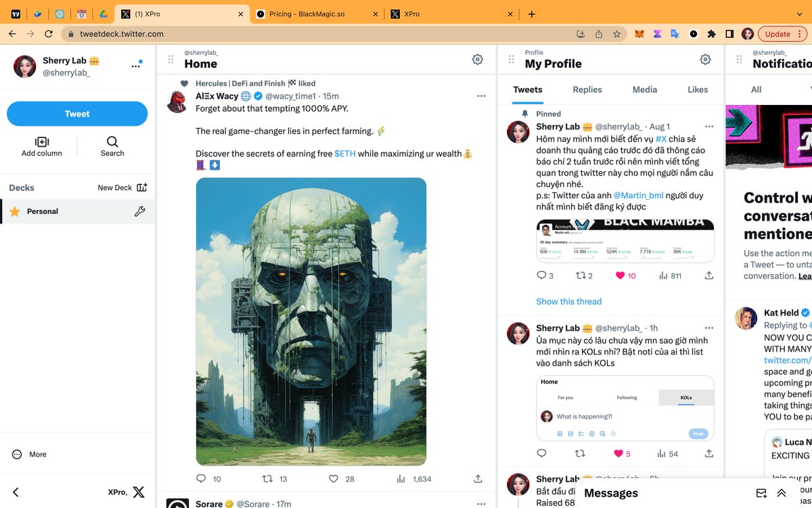Expand the Messages drawer
The width and height of the screenshot is (812, 508).
click(x=782, y=493)
